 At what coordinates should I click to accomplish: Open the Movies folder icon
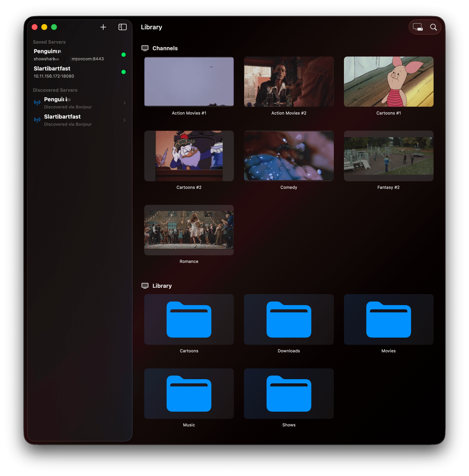388,319
